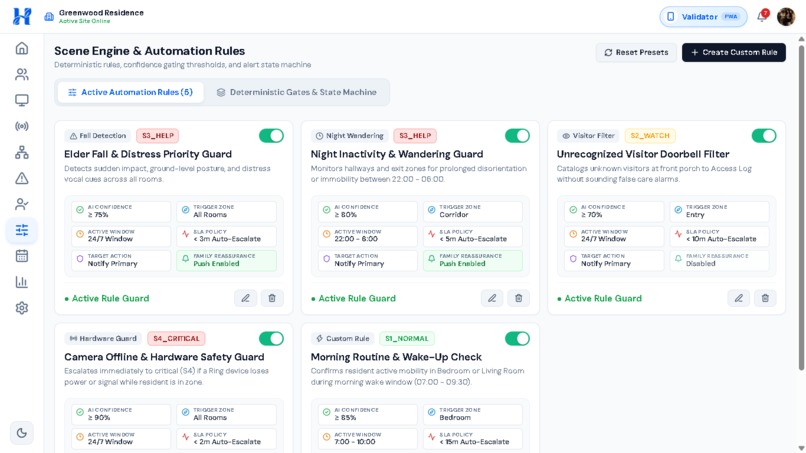Click the '< 3m Auto-Escalate' SLA policy
Screen dimensions: 806x453
(227, 239)
